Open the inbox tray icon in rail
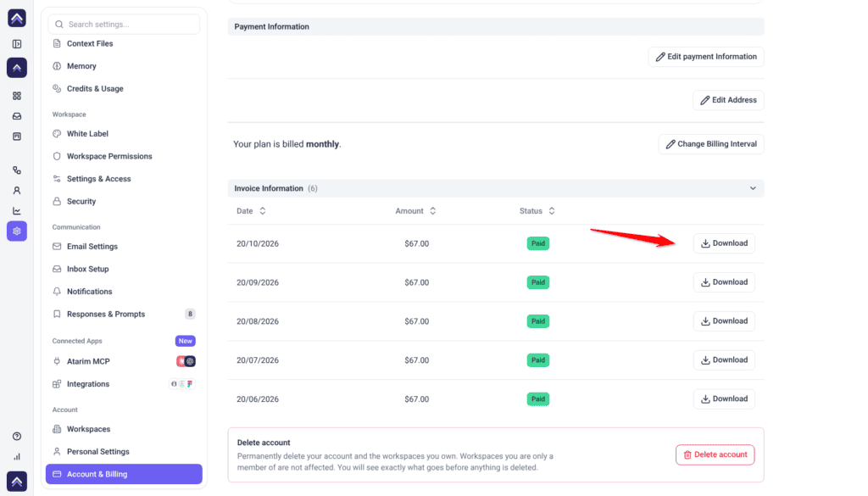 pos(17,116)
